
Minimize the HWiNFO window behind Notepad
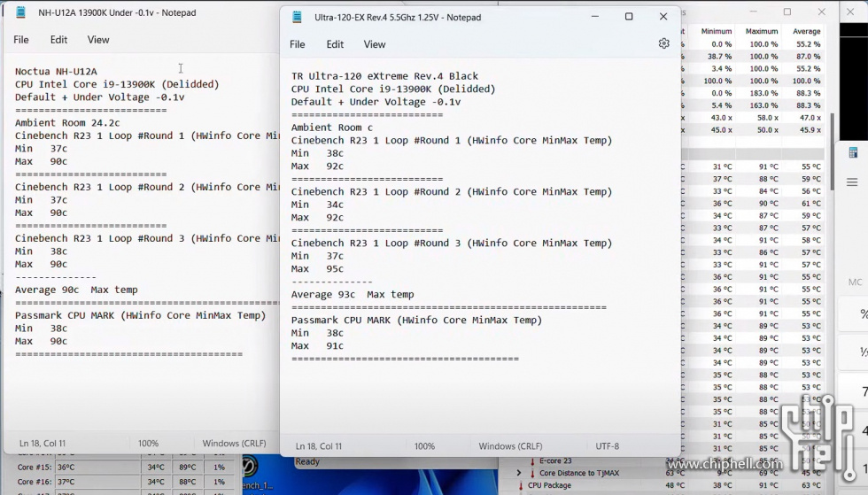(754, 12)
